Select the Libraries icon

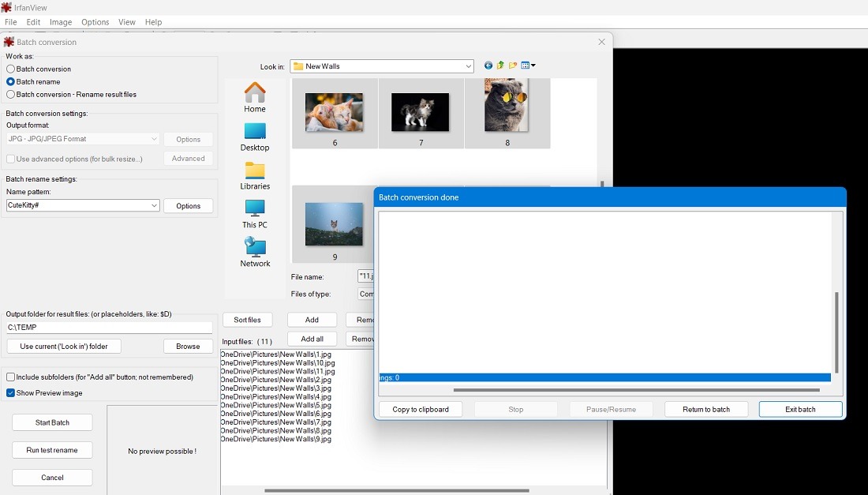(x=254, y=171)
